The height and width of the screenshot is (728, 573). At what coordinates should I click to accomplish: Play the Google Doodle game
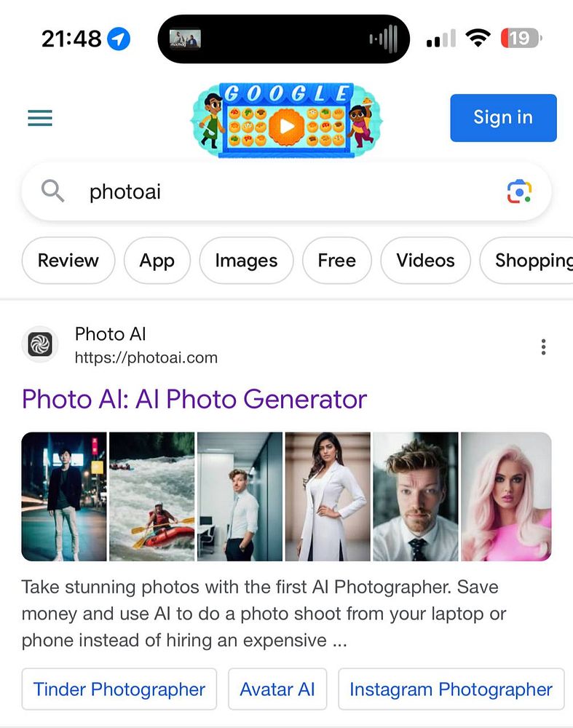[287, 126]
